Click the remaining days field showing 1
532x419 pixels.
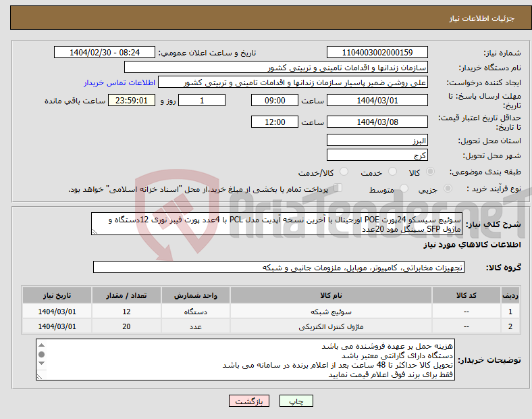202,101
